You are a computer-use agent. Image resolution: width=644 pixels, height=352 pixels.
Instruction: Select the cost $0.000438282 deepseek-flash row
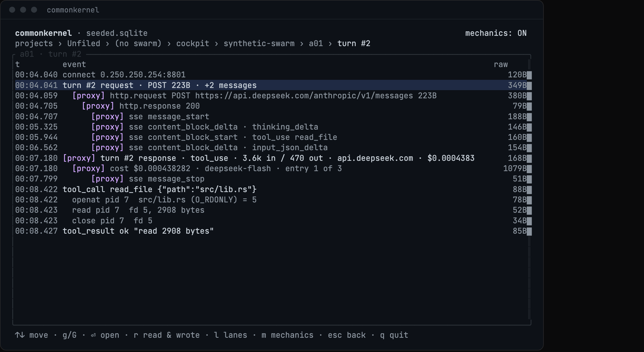click(x=272, y=168)
